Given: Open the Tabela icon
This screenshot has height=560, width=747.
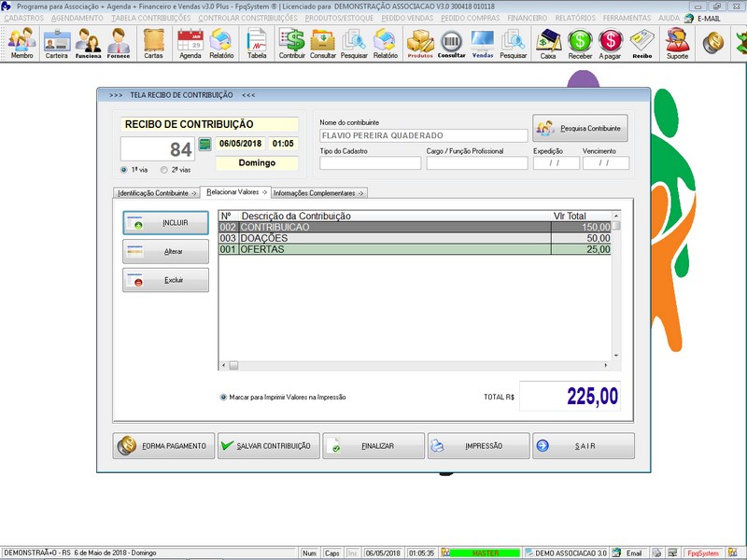Looking at the screenshot, I should pyautogui.click(x=257, y=43).
